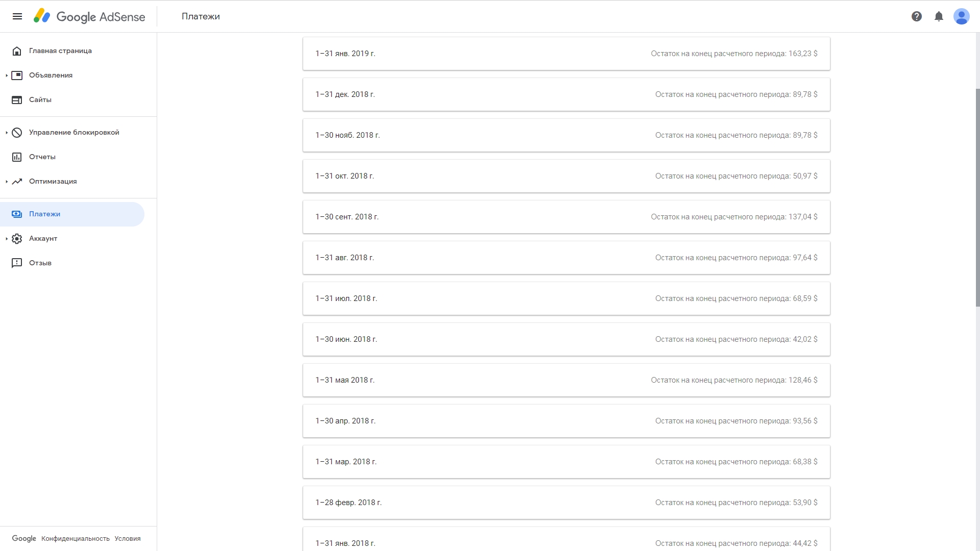Viewport: 980px width, 551px height.
Task: Open the 1–31 мая 2018 period row
Action: (x=566, y=380)
